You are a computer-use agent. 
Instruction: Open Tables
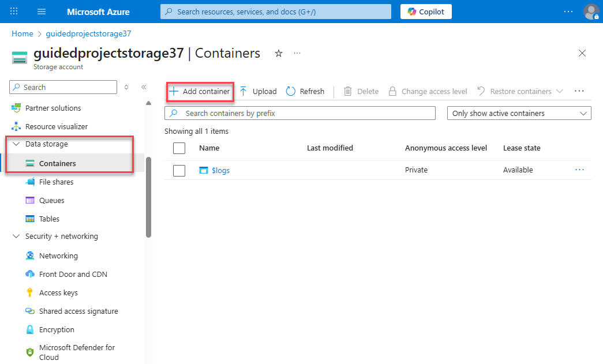tap(49, 219)
